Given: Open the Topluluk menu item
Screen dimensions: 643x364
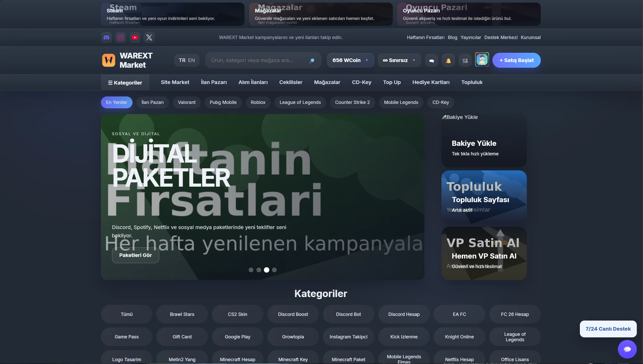Looking at the screenshot, I should click(472, 82).
